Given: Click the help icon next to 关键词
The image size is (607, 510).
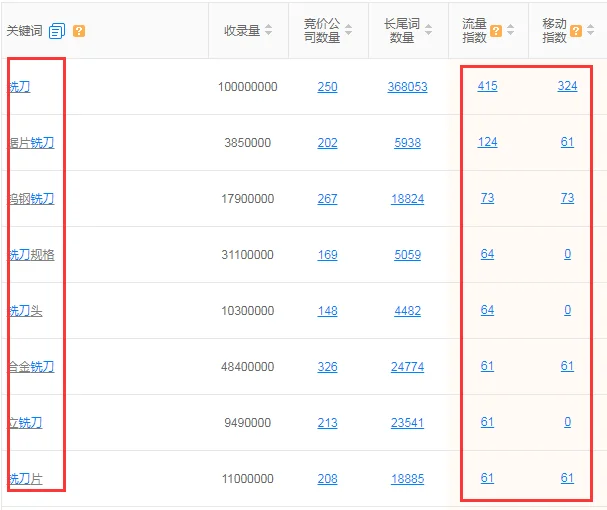Looking at the screenshot, I should pyautogui.click(x=79, y=31).
